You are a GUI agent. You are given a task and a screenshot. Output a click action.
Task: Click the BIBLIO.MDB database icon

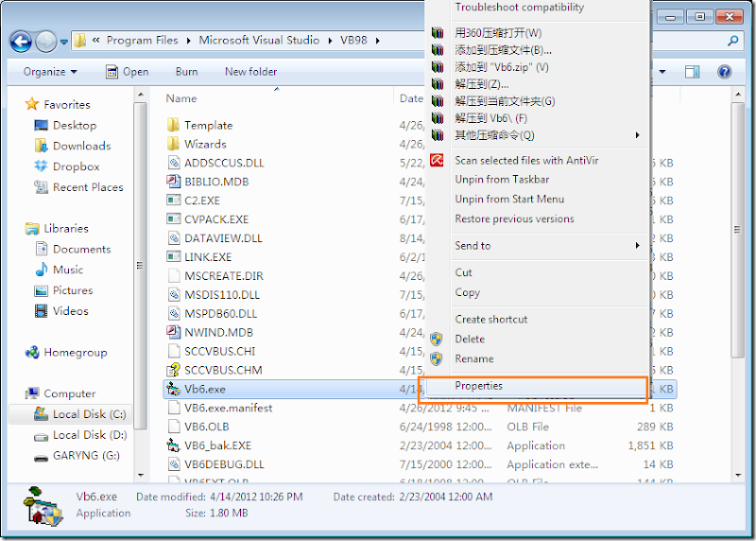[174, 182]
